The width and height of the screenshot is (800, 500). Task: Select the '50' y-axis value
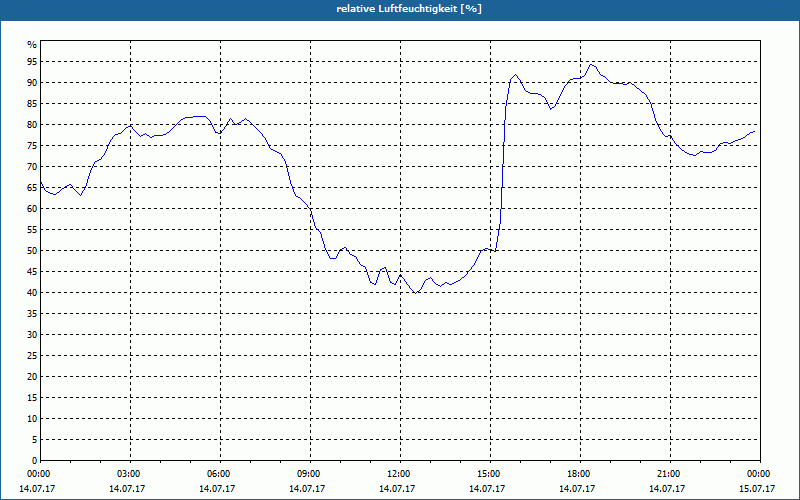[x=32, y=251]
